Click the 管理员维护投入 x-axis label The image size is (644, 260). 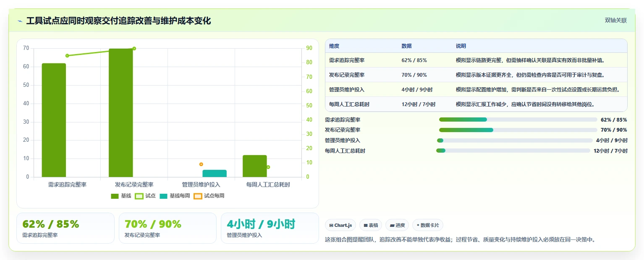201,185
